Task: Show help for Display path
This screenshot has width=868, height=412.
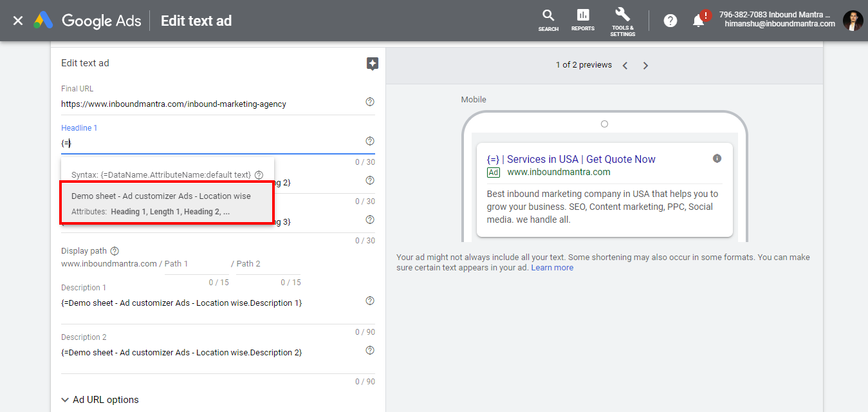Action: point(115,251)
